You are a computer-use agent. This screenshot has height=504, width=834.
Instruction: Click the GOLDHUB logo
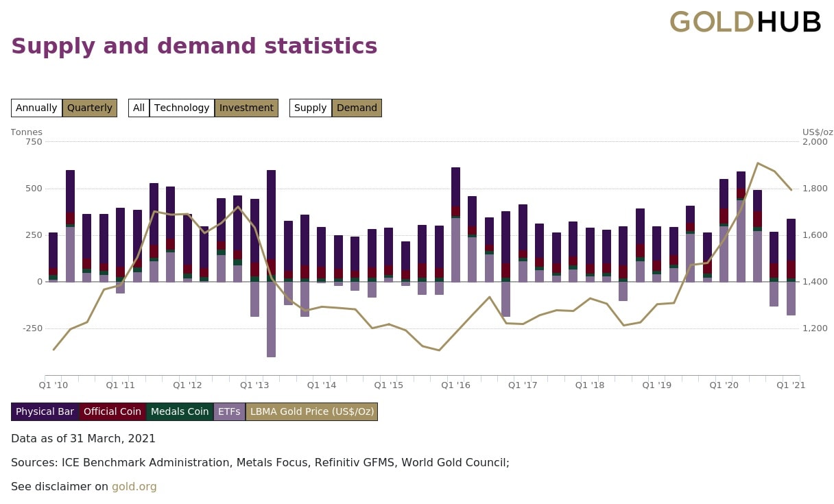[745, 22]
